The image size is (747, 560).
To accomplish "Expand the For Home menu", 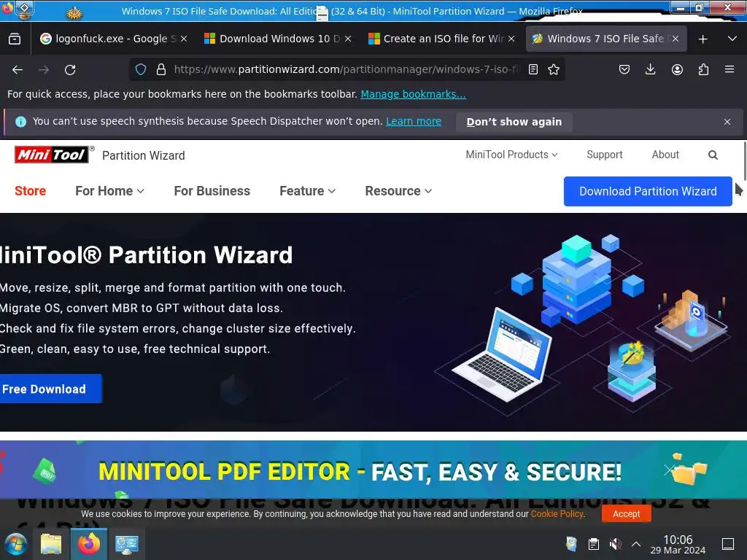I will [109, 191].
